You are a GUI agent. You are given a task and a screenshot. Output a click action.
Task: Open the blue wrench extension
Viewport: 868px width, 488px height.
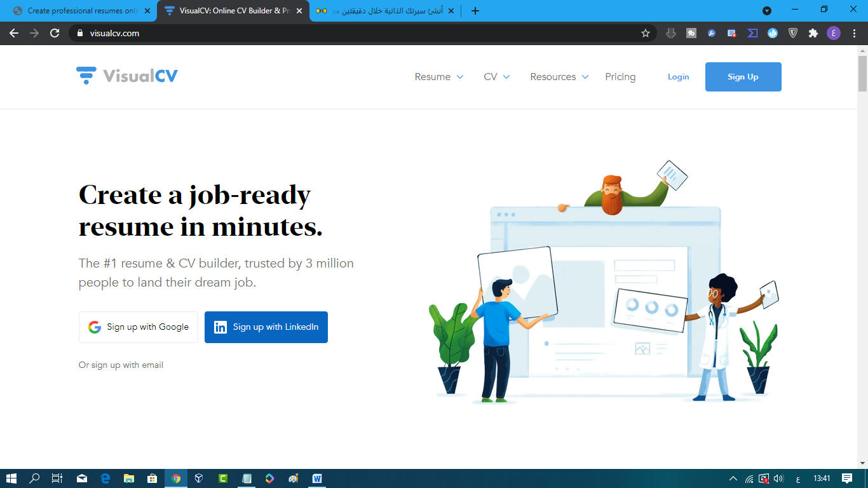click(x=712, y=33)
